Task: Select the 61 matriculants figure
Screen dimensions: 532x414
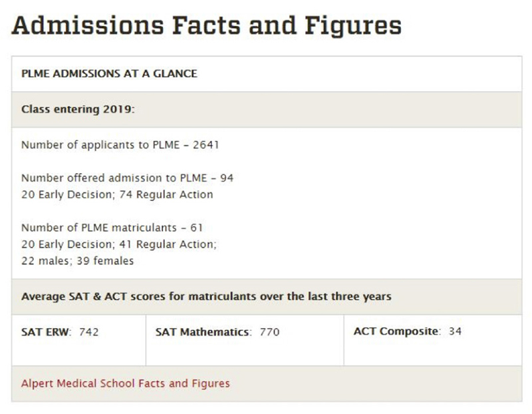Action: pos(196,228)
